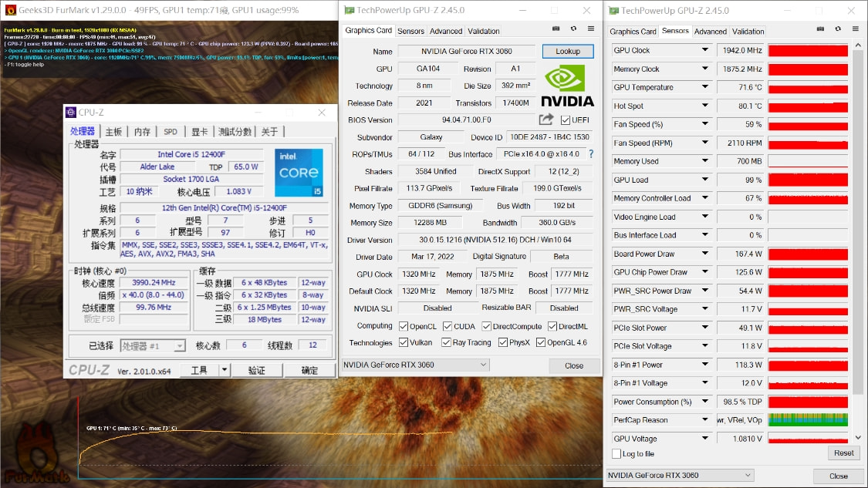Screen dimensions: 868x488
Task: Click the Lookup button in GPU-Z
Action: pos(568,50)
